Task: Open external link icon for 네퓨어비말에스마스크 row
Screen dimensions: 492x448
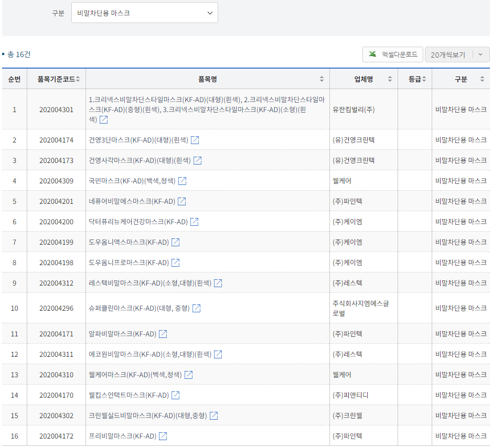Action: click(x=181, y=201)
